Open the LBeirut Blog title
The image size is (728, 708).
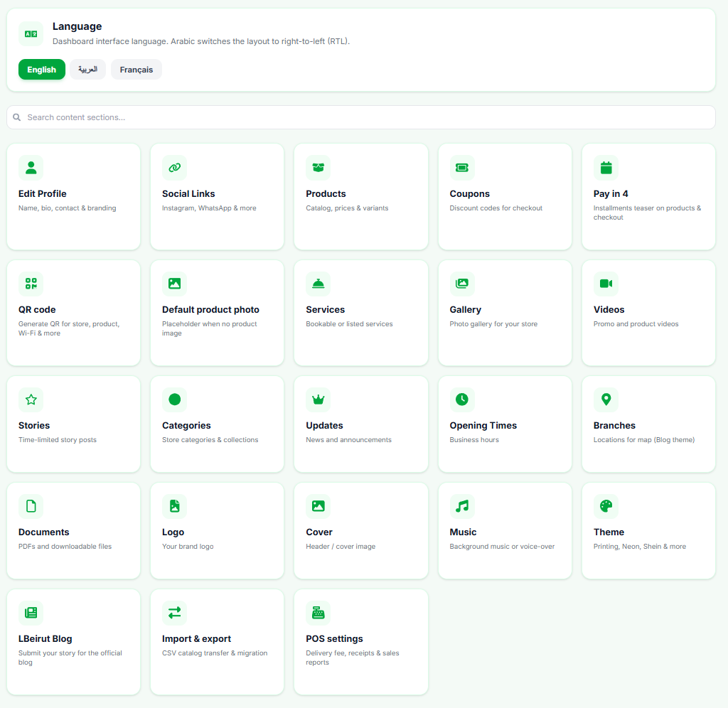[x=45, y=639]
